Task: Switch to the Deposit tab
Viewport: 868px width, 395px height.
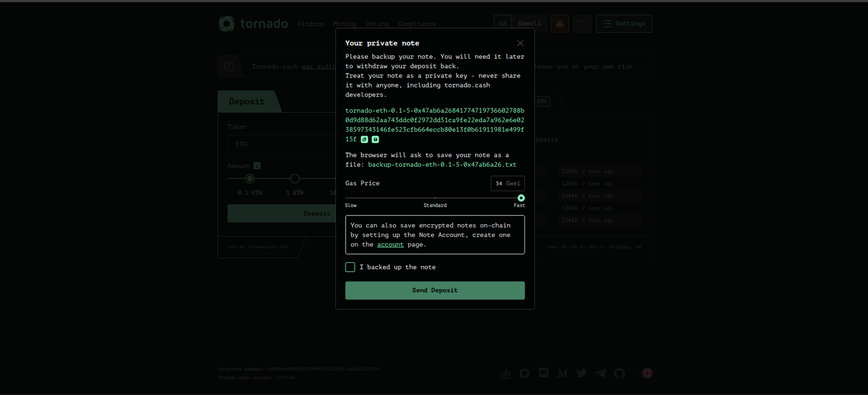Action: click(247, 102)
